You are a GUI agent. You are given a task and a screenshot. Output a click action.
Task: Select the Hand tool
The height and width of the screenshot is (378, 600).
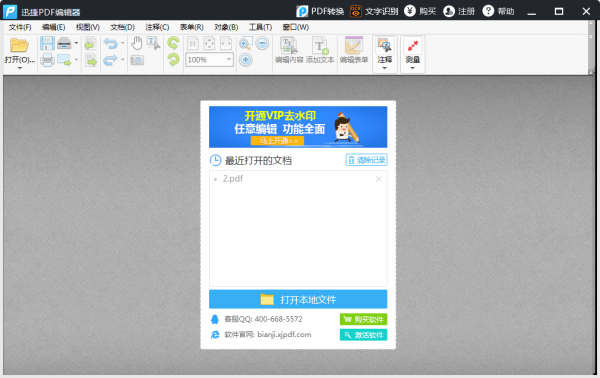[x=137, y=43]
